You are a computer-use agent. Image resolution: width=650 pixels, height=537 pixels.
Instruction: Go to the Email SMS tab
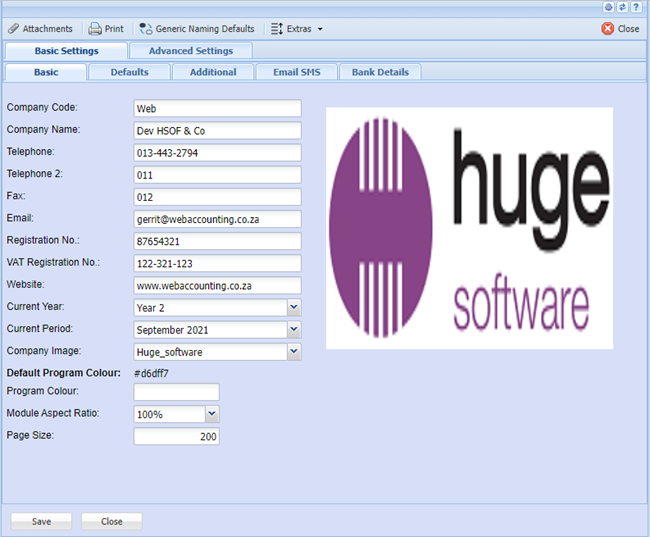(x=296, y=72)
